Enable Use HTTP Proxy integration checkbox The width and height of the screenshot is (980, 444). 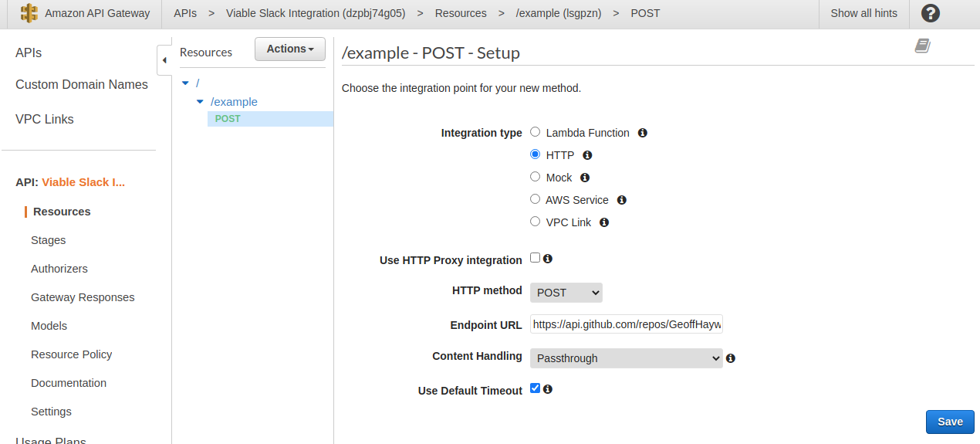click(x=535, y=258)
